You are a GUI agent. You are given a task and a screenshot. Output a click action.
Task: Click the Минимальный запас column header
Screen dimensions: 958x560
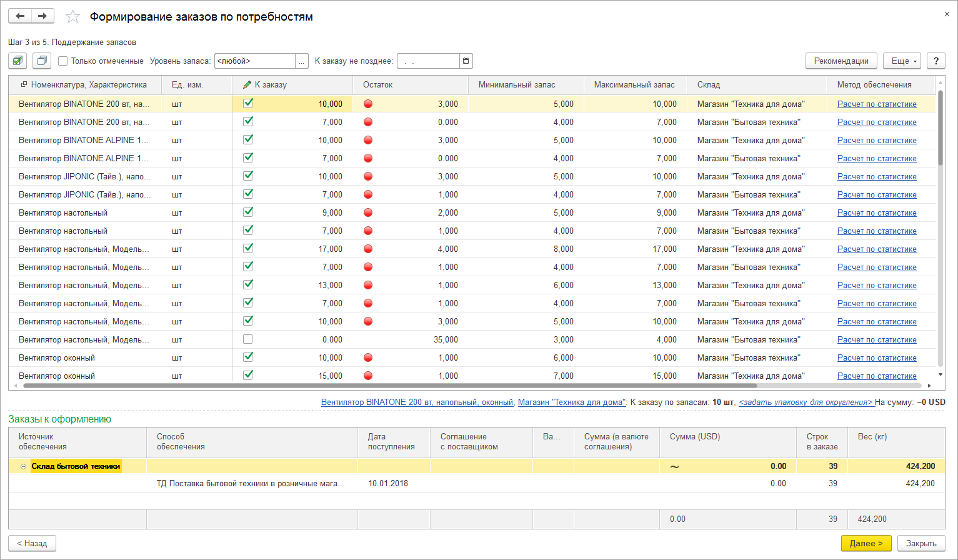click(526, 84)
